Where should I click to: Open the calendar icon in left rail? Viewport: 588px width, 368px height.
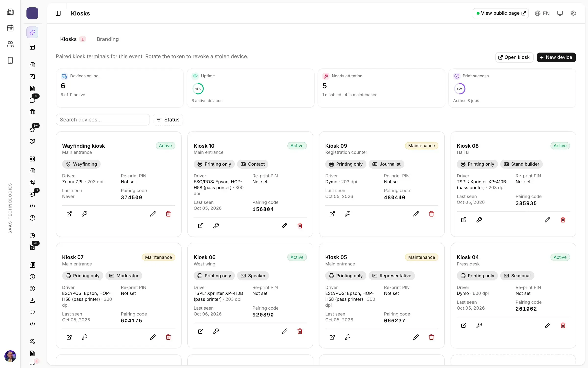pyautogui.click(x=10, y=28)
